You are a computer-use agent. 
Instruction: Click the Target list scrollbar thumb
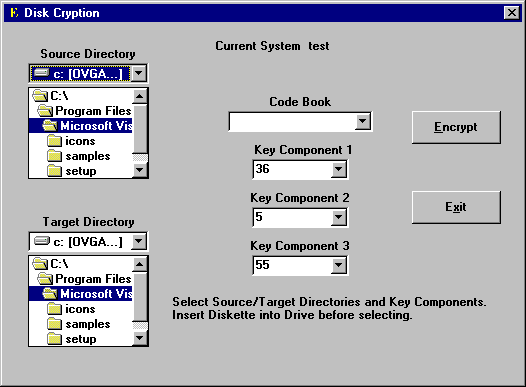point(140,297)
